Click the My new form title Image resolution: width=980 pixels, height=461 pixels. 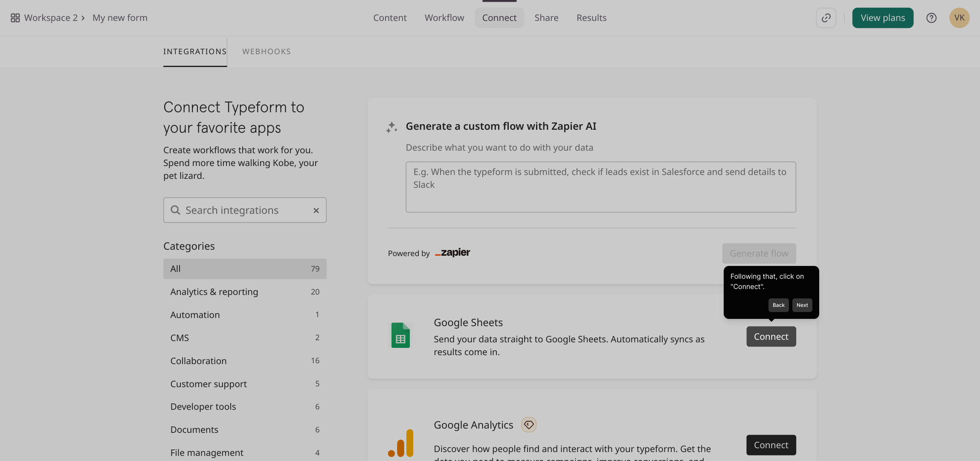point(120,18)
